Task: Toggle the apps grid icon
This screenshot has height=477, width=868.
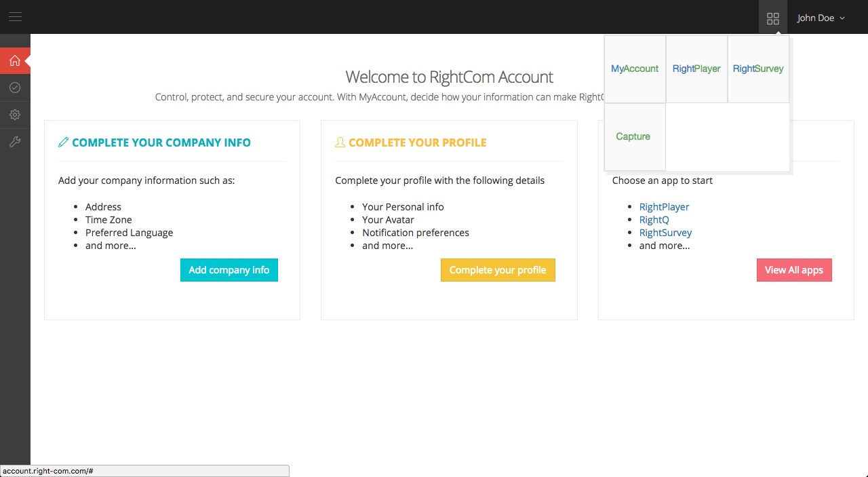Action: click(x=773, y=18)
